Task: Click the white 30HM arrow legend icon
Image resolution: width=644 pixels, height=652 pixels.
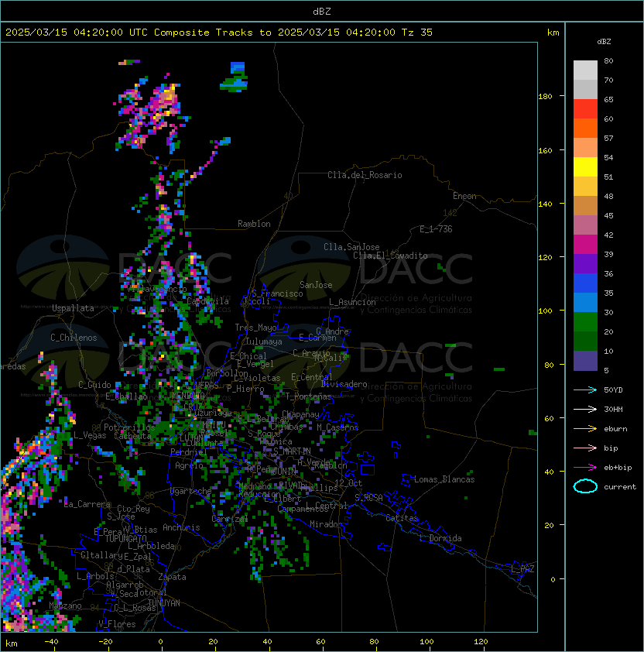Action: coord(585,409)
